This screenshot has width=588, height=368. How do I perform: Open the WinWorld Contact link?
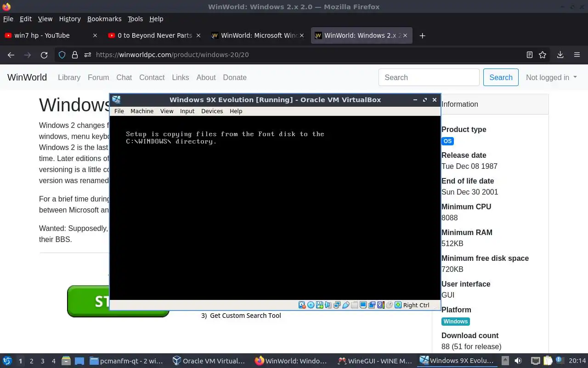[152, 77]
